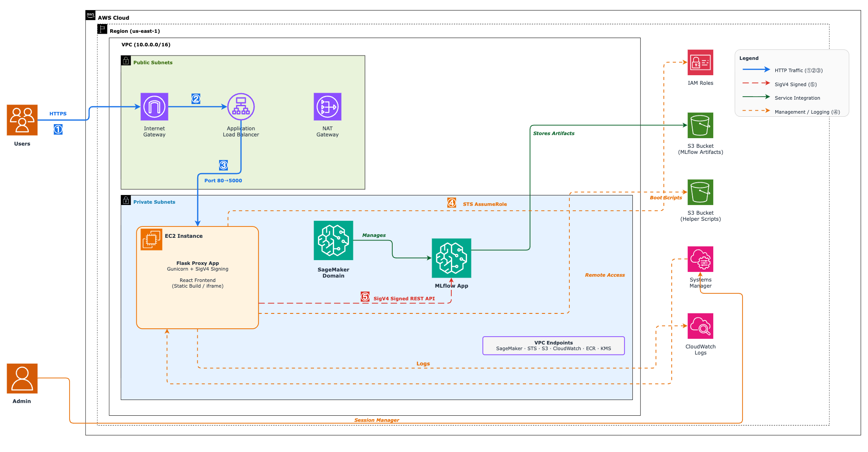Click the Legend 'Management / Logging' entry
868x452 pixels.
tap(791, 111)
